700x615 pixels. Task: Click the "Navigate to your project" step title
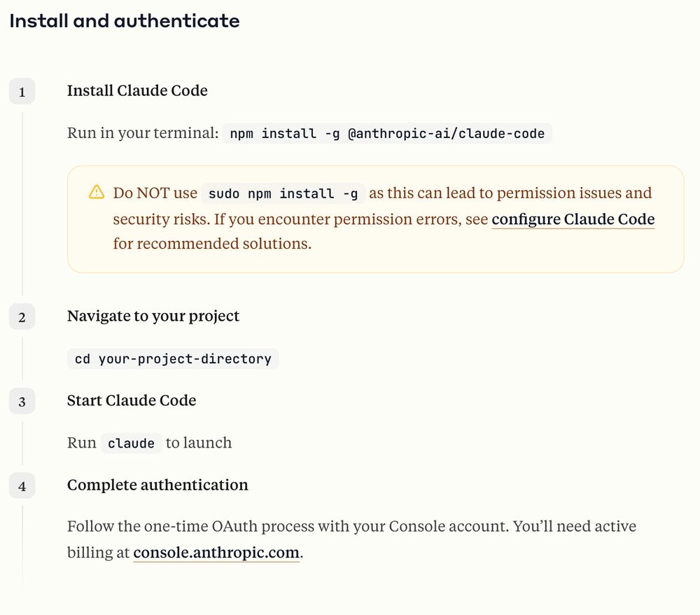(x=153, y=316)
